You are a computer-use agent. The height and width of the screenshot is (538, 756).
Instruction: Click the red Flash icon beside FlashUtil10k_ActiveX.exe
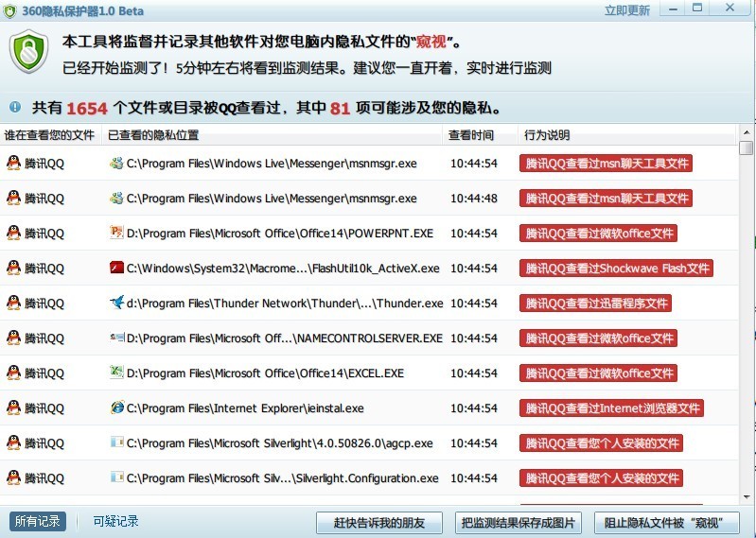pyautogui.click(x=116, y=268)
